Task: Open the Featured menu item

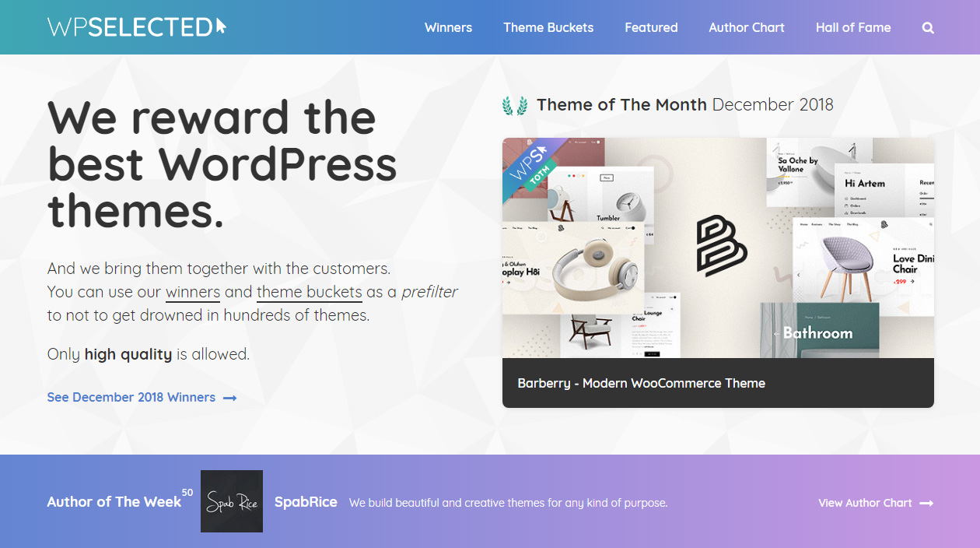Action: pos(651,27)
